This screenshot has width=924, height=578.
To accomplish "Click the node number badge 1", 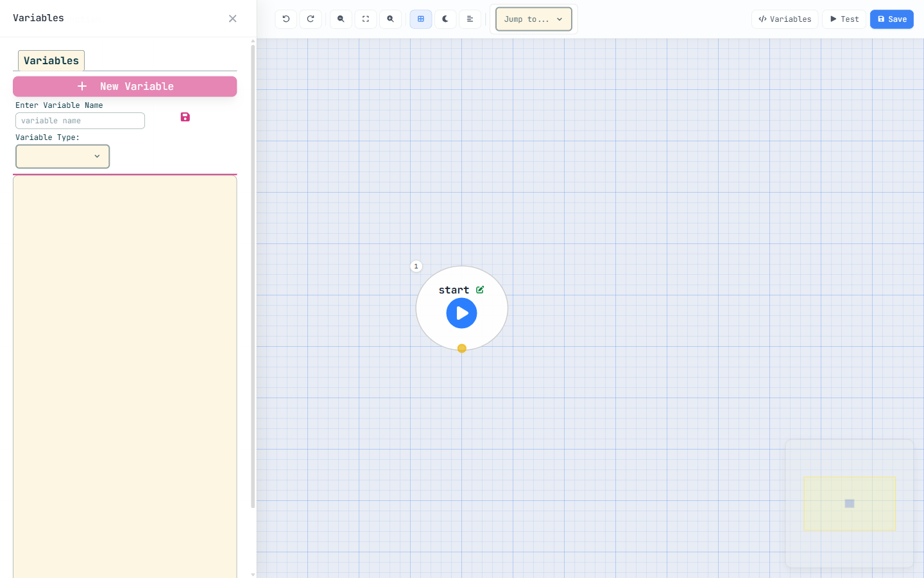I will click(416, 267).
